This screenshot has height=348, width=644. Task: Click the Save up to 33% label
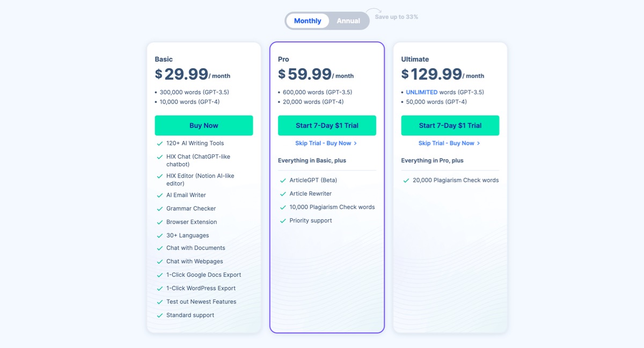[396, 16]
